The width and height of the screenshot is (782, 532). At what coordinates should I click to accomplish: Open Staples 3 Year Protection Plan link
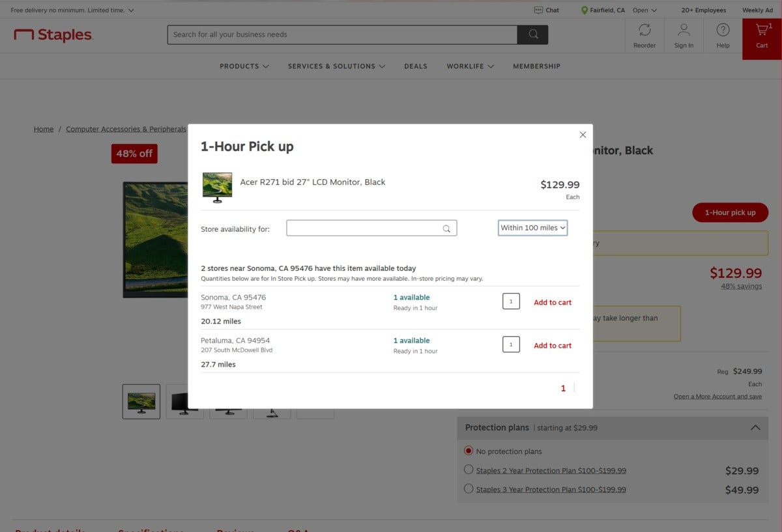[x=551, y=490]
